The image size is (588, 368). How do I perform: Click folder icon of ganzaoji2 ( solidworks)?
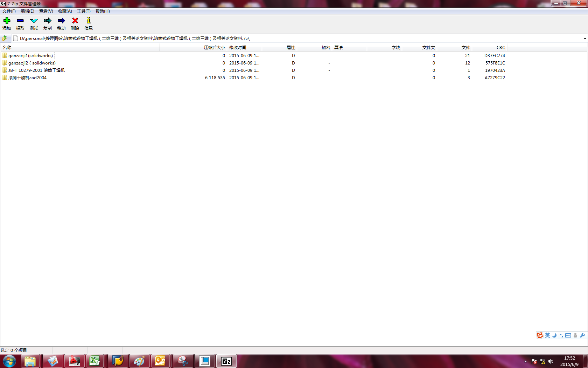pos(5,63)
